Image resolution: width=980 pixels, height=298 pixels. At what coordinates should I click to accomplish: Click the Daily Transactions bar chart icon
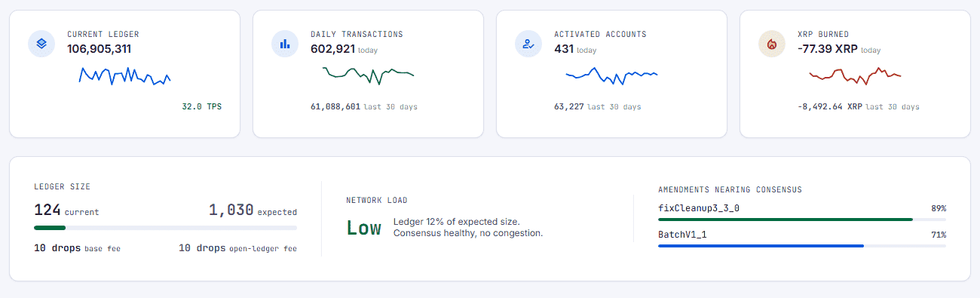click(285, 44)
